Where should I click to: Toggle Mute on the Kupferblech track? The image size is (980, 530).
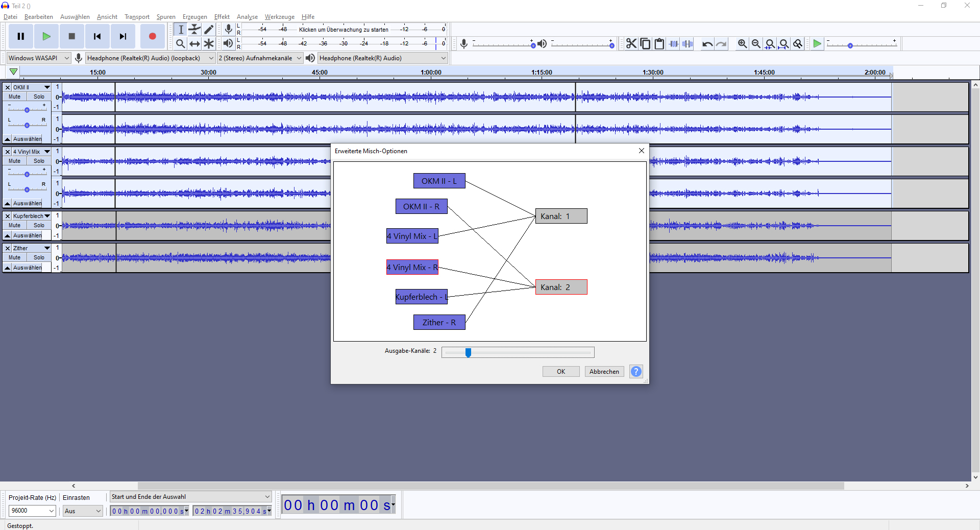pos(15,225)
